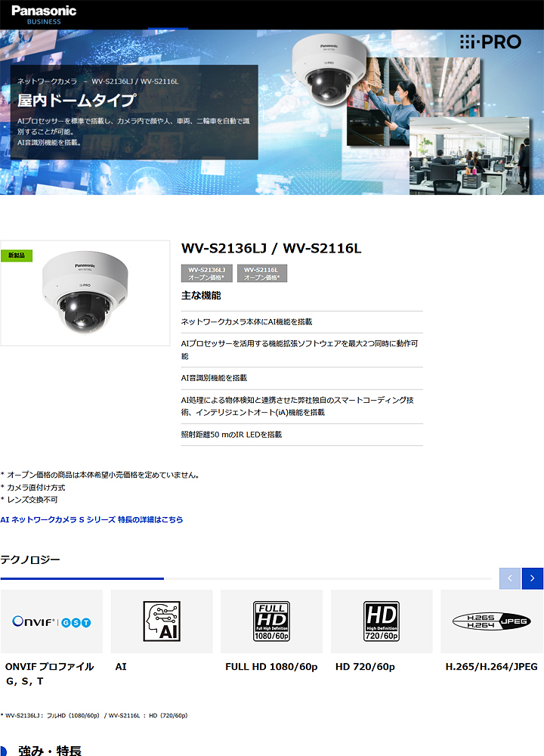Viewport: 544px width, 756px height.
Task: Go to previous technology carousel slide
Action: [x=510, y=578]
